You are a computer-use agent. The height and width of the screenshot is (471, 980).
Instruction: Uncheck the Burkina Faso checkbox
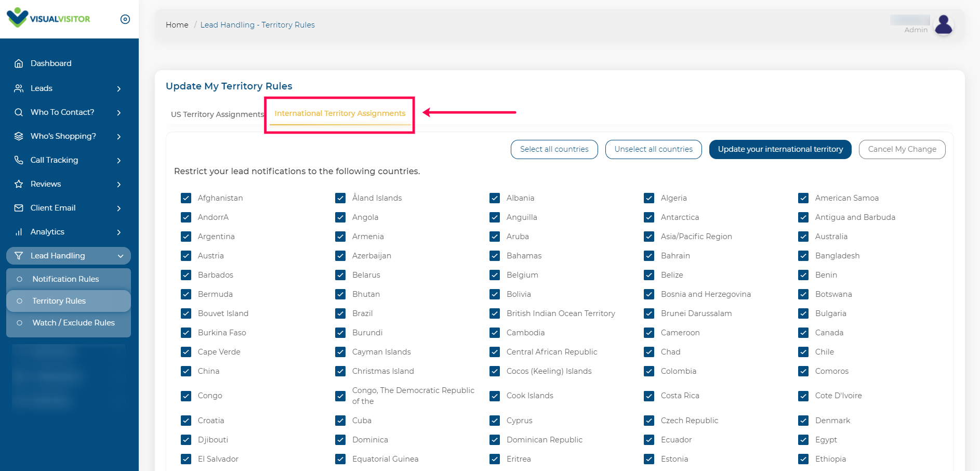186,333
